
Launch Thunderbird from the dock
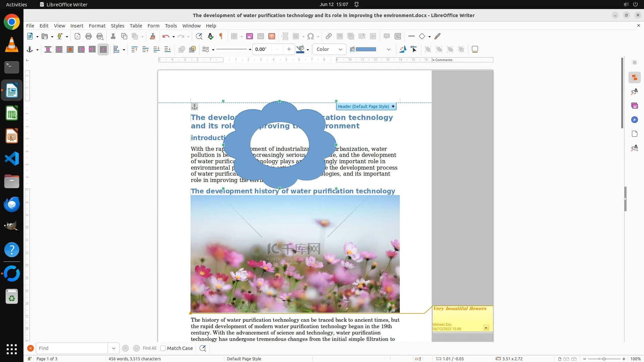point(12,204)
